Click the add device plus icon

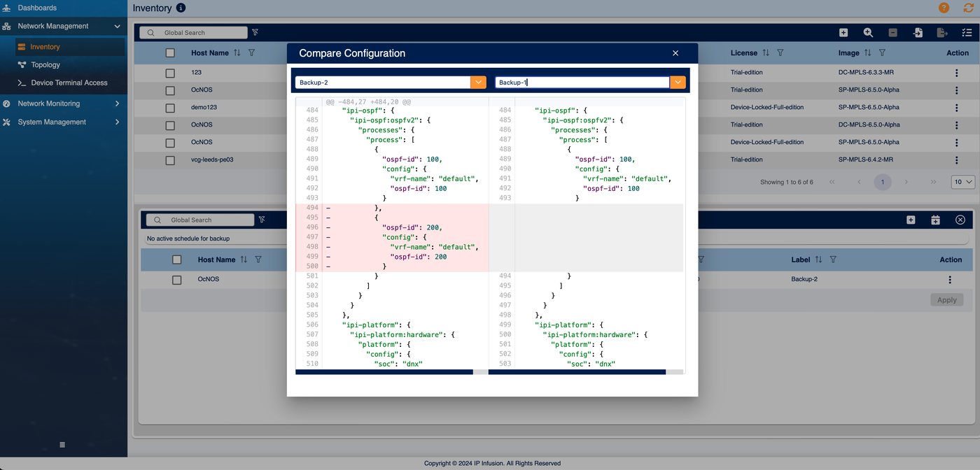tap(843, 32)
